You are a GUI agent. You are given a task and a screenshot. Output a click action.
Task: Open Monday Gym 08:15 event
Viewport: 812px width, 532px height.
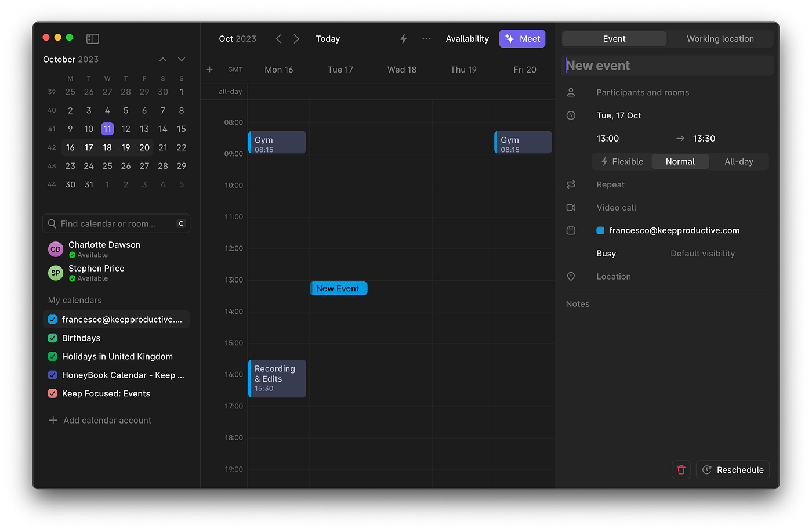(x=277, y=142)
